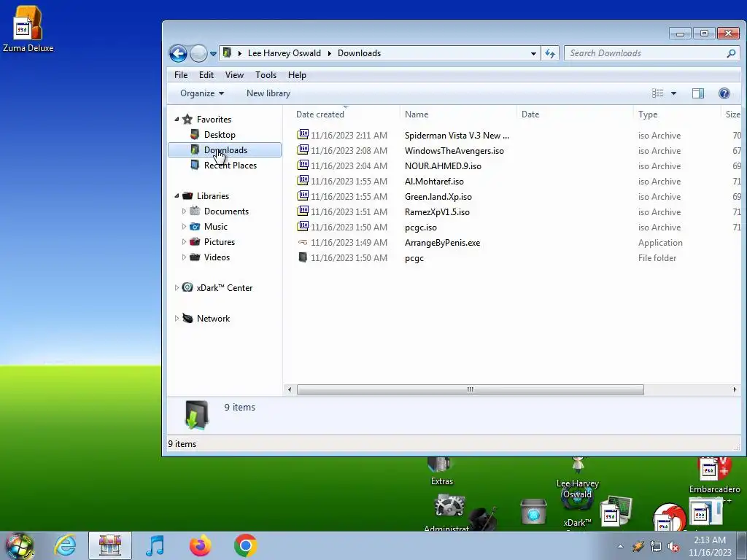Click the muted volume tray icon
Screen dimensions: 747x560
[673, 547]
